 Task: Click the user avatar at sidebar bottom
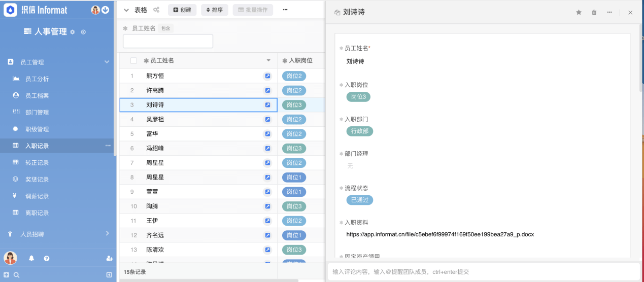tap(10, 258)
